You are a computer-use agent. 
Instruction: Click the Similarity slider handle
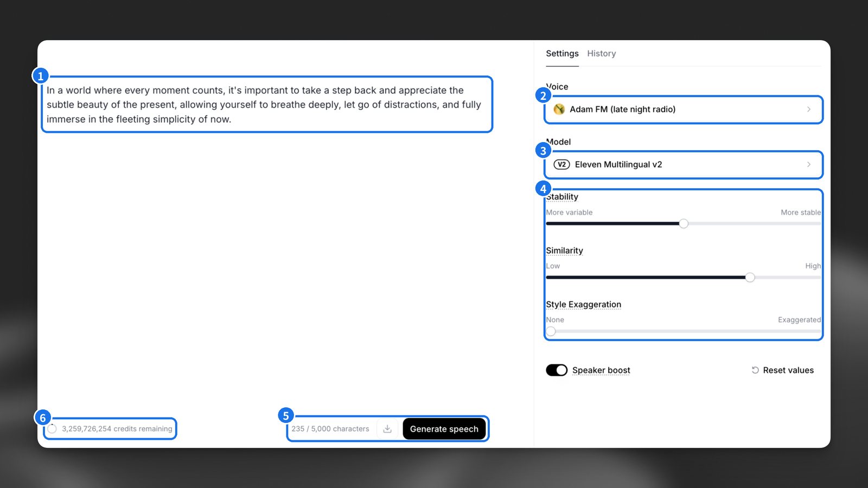click(750, 277)
